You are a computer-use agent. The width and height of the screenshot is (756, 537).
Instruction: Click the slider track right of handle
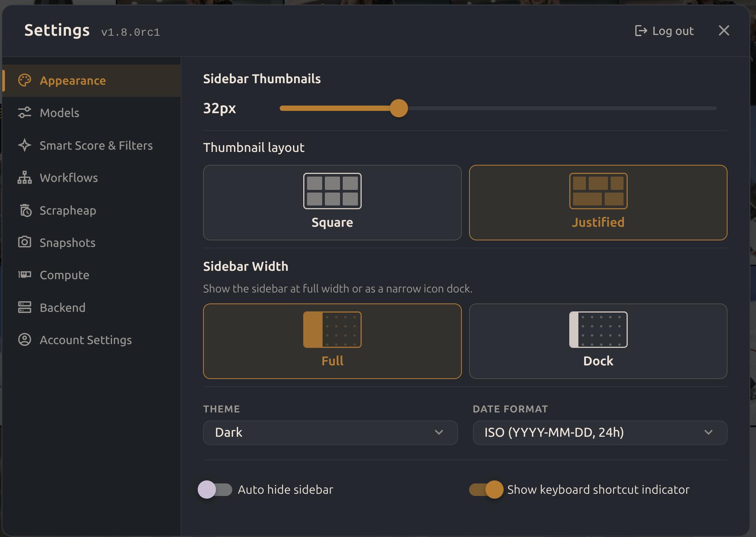pos(562,108)
